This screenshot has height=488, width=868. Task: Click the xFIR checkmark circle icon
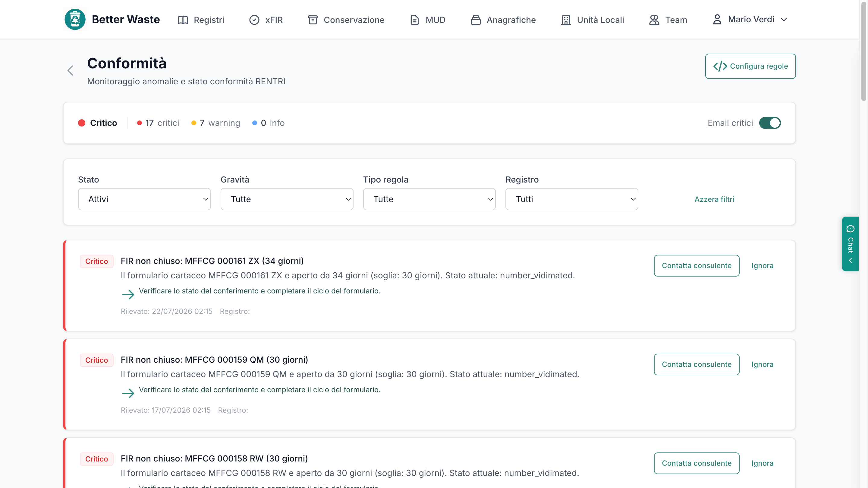click(x=254, y=20)
